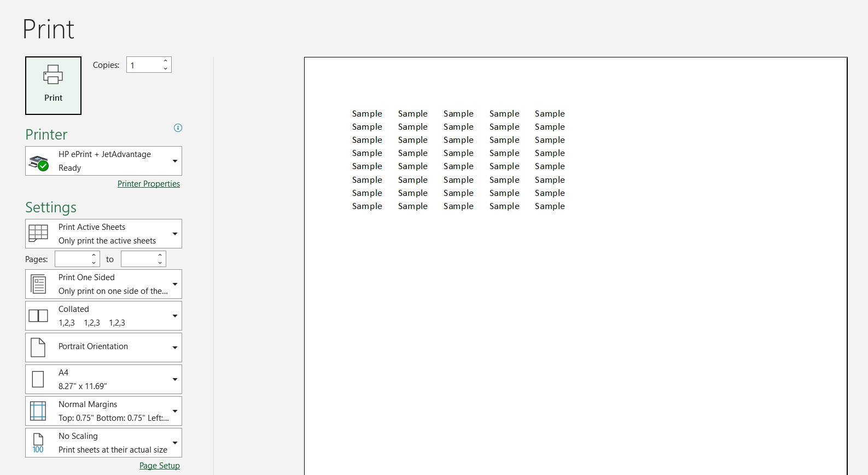Click the large Print button

(x=53, y=85)
